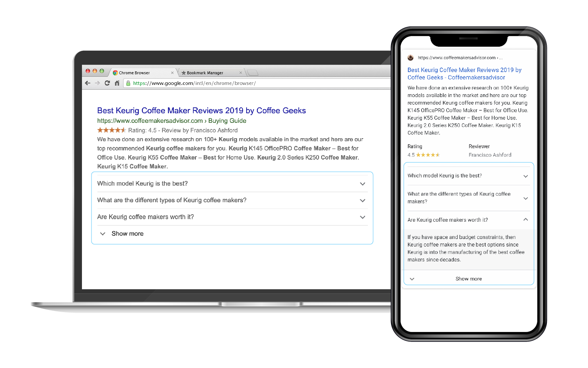Click the Chrome logo on first tab
Image resolution: width=588 pixels, height=368 pixels.
click(115, 73)
